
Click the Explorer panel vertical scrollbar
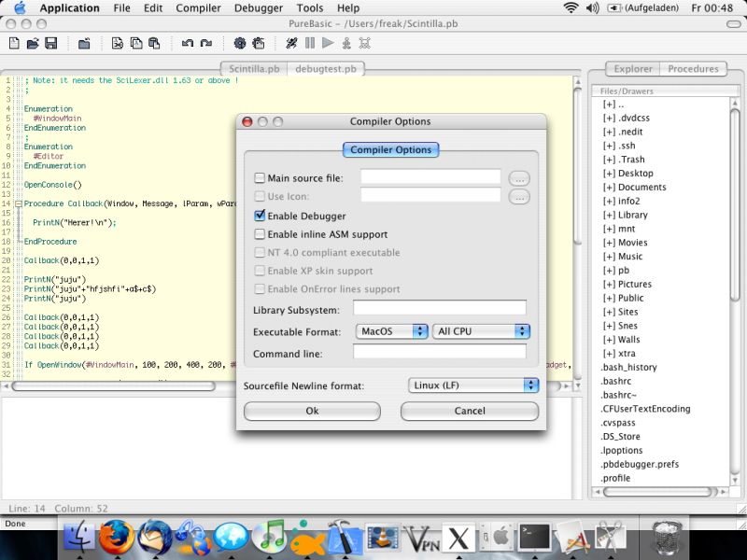point(735,204)
